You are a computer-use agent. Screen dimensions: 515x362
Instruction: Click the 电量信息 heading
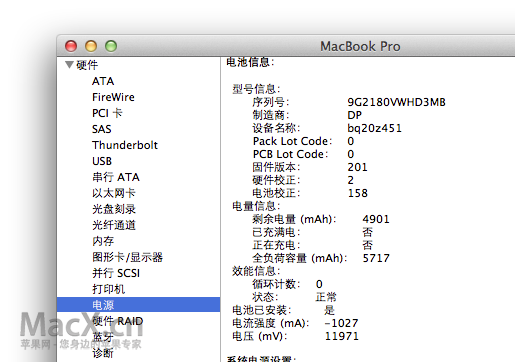click(x=256, y=206)
